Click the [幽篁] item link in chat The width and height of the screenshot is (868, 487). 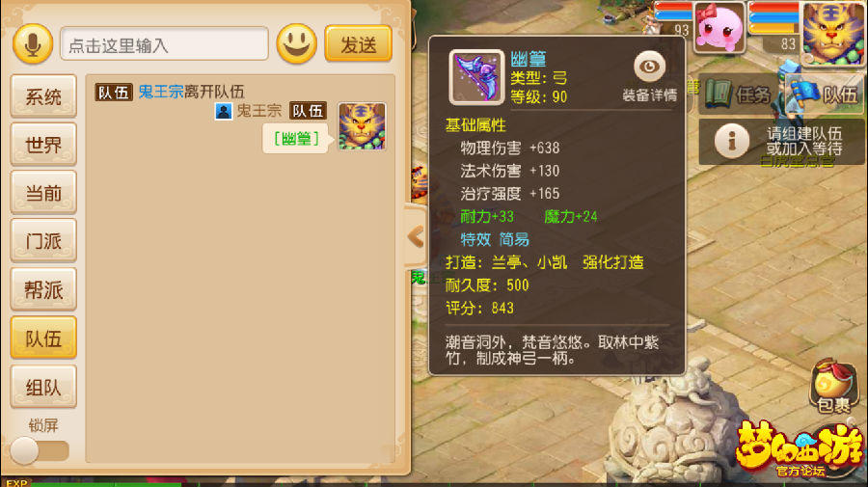[297, 138]
